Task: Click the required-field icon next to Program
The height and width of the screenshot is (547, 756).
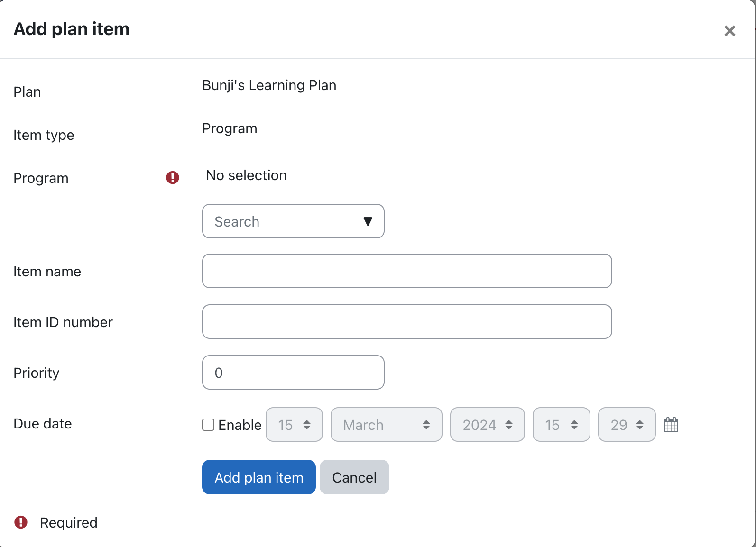Action: click(173, 178)
